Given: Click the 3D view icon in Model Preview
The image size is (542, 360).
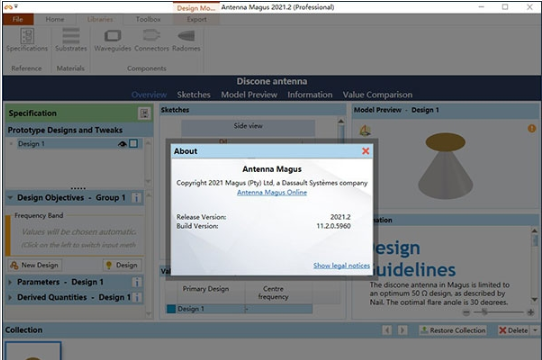Looking at the screenshot, I should [x=365, y=130].
